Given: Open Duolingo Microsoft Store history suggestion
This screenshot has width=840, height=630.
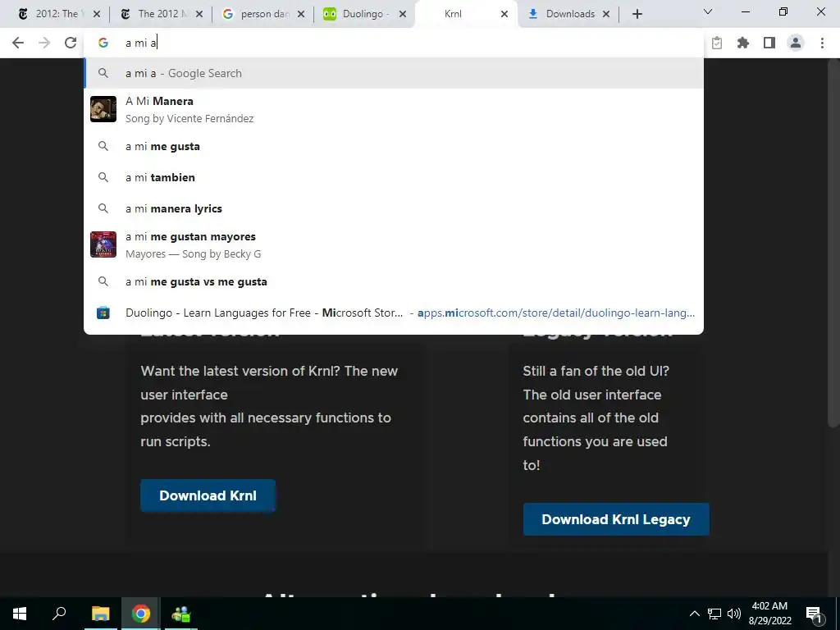Looking at the screenshot, I should tap(394, 313).
